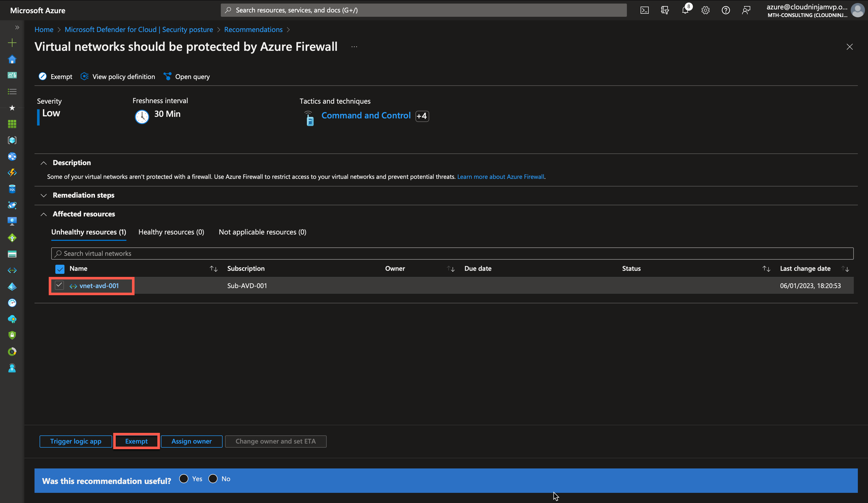The height and width of the screenshot is (503, 868).
Task: Click the Exempt button at the bottom
Action: (x=136, y=441)
